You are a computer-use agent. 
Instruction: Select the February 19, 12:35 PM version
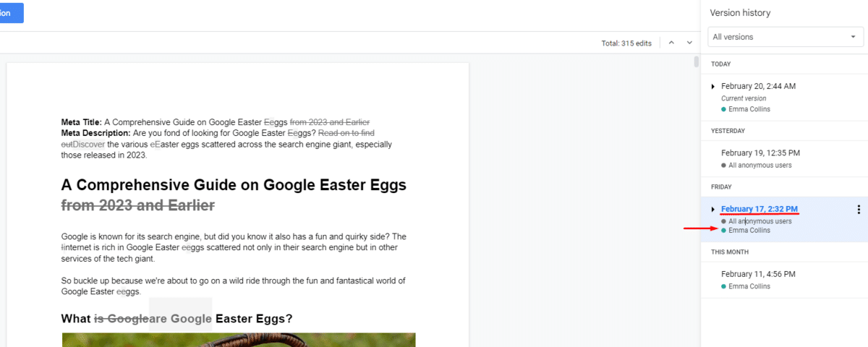click(x=759, y=153)
